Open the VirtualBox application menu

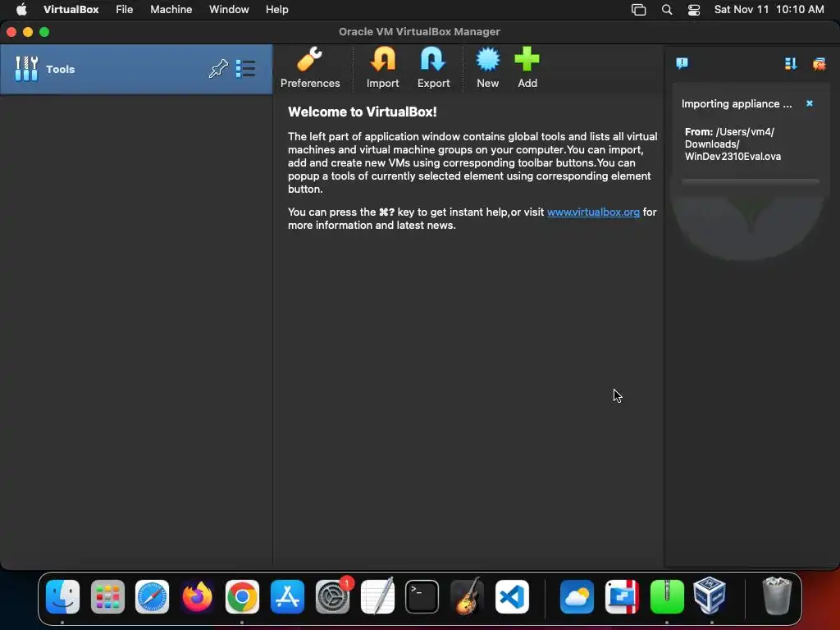[71, 10]
